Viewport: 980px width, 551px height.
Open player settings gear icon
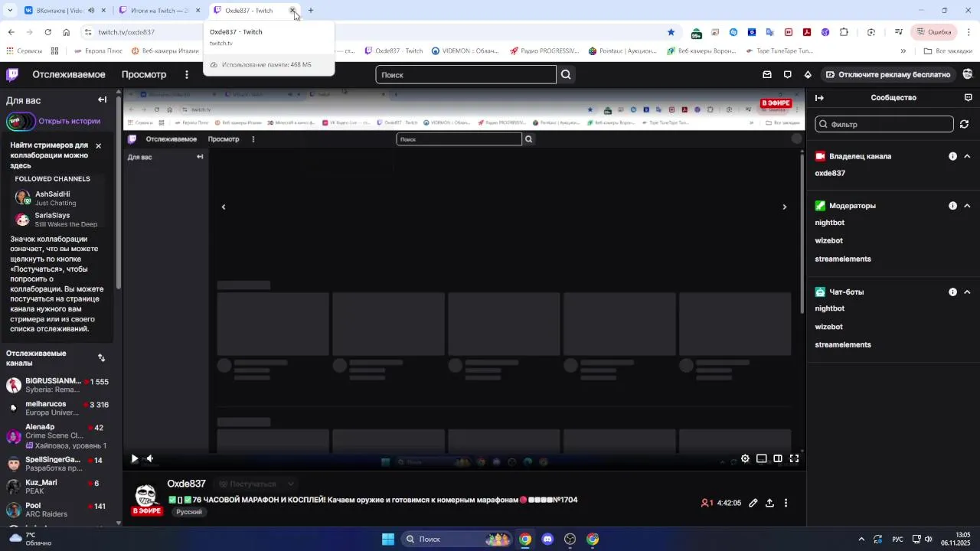coord(745,458)
